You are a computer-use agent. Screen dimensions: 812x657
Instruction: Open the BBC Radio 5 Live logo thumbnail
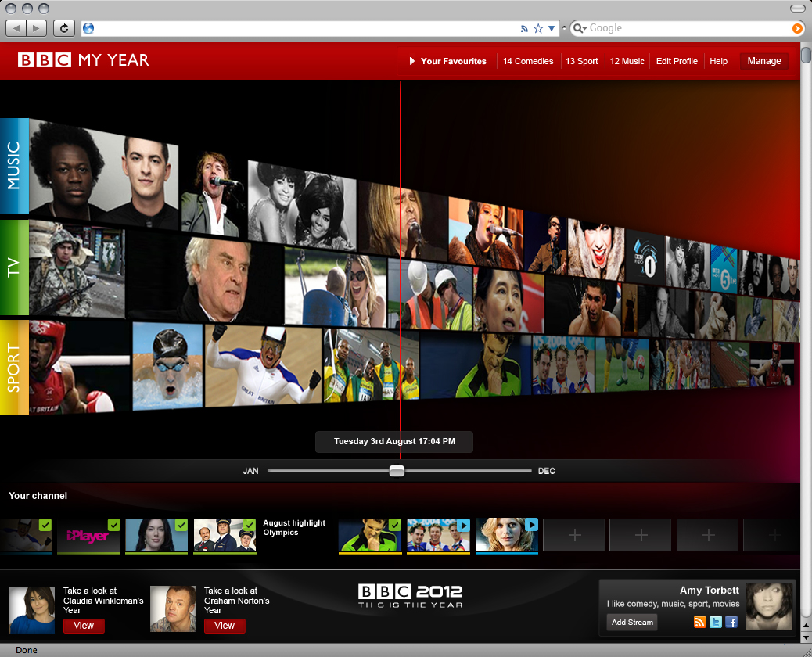pyautogui.click(x=724, y=268)
